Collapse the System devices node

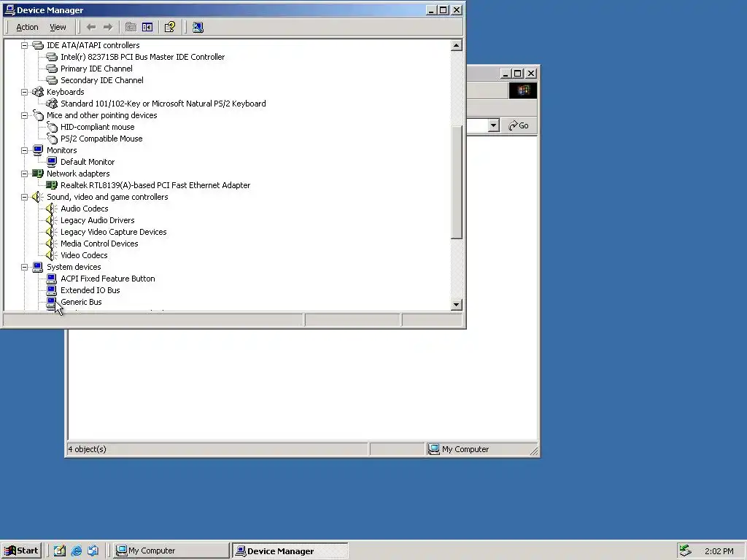24,267
